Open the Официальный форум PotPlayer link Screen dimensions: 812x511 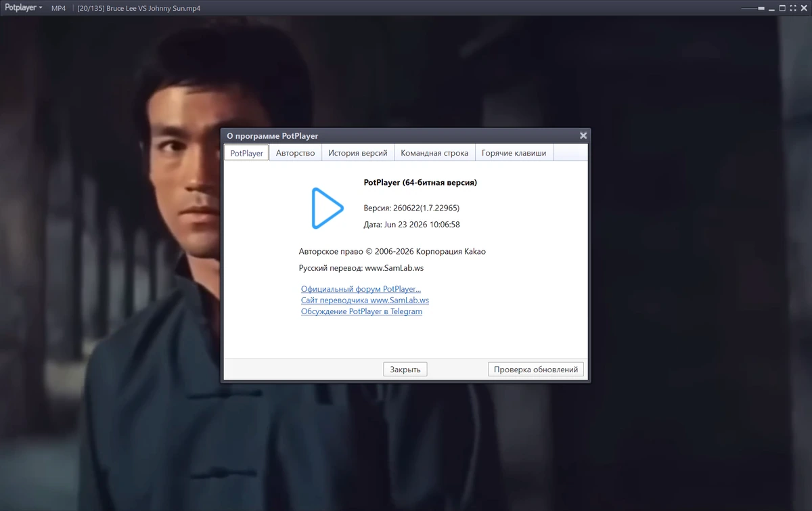coord(361,289)
